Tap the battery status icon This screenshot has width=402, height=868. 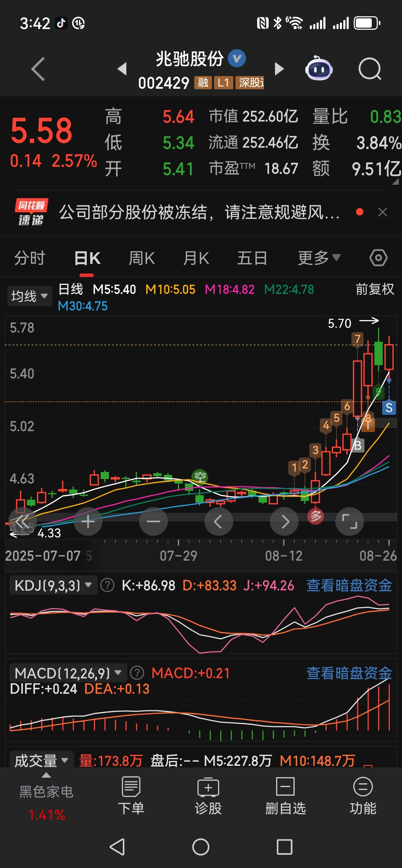click(x=367, y=23)
